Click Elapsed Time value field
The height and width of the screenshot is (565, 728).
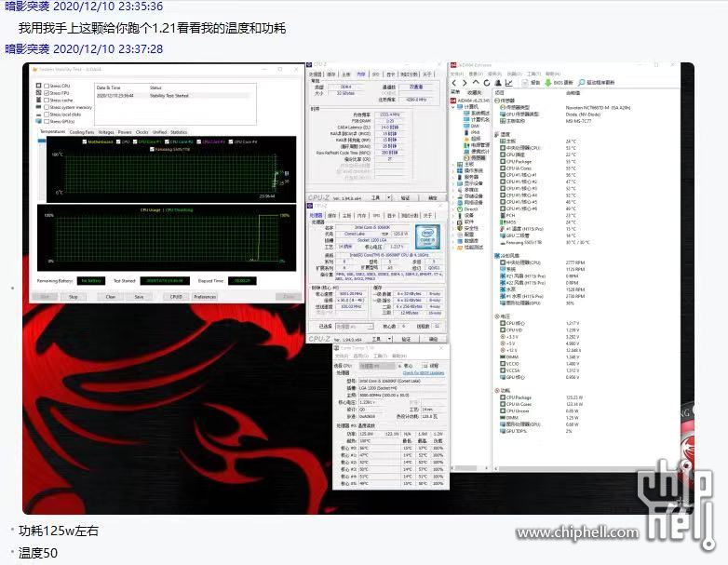242,281
